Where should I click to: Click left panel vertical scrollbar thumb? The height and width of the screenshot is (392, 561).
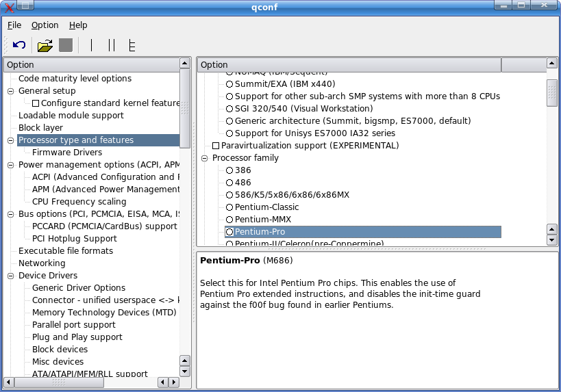(x=185, y=108)
